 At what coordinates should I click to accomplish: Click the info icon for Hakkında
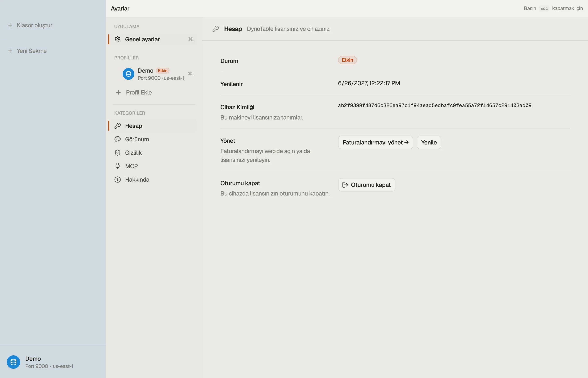pos(118,180)
